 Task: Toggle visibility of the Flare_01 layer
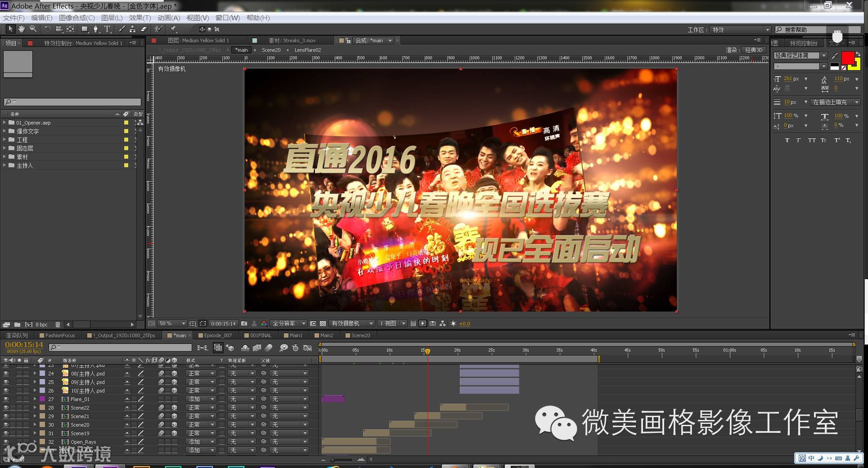(6, 399)
